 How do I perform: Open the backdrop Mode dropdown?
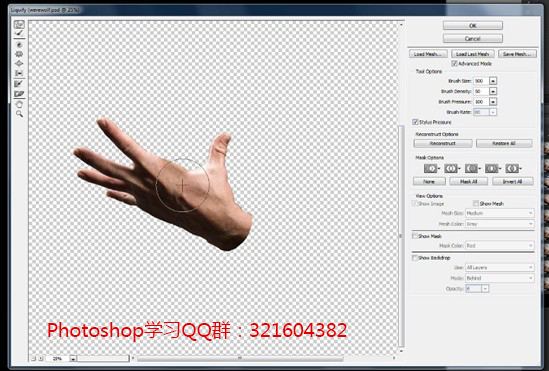coord(500,278)
